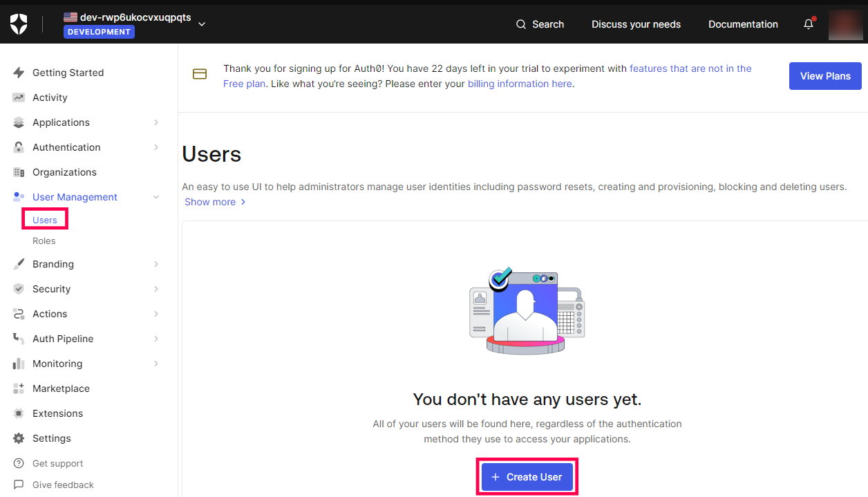Click the Auth Pipeline icon

[x=19, y=339]
